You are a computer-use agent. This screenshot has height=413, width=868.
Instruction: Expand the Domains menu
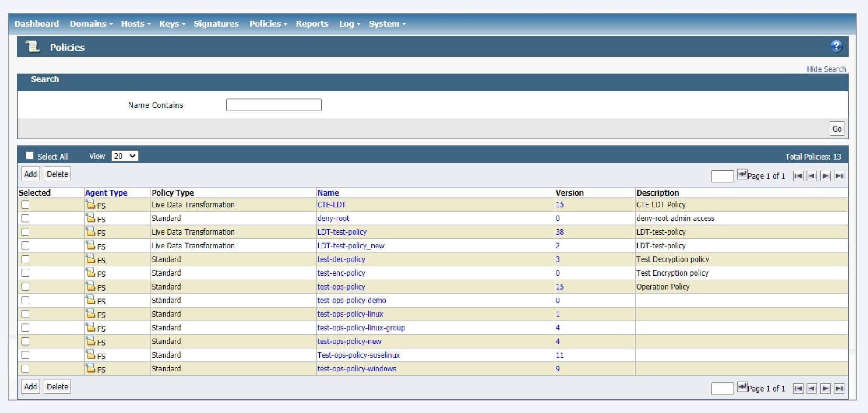click(91, 24)
